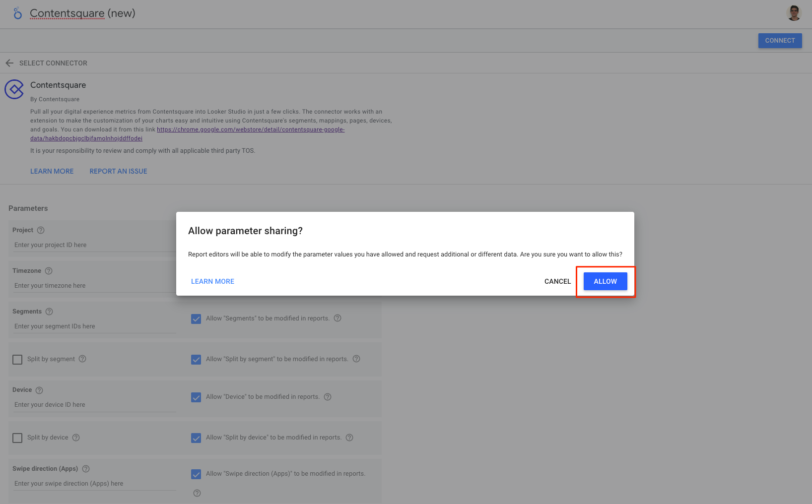Click the segment IDs input field

pos(94,326)
